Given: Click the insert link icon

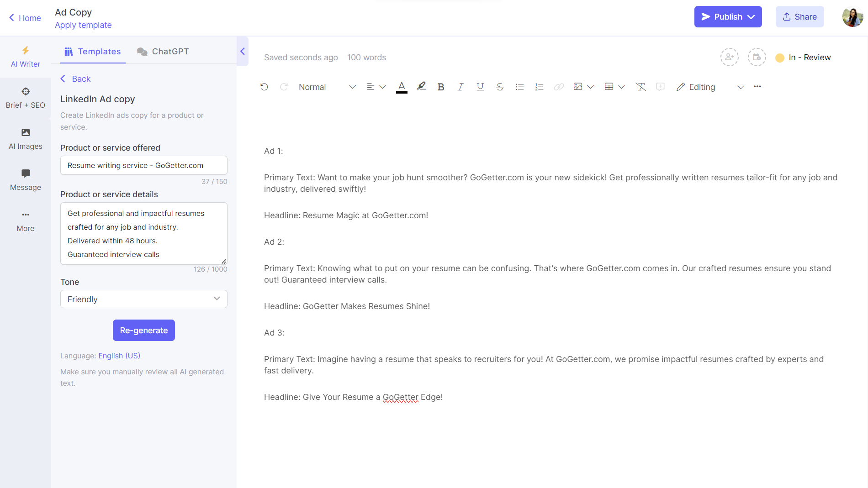Looking at the screenshot, I should 559,87.
